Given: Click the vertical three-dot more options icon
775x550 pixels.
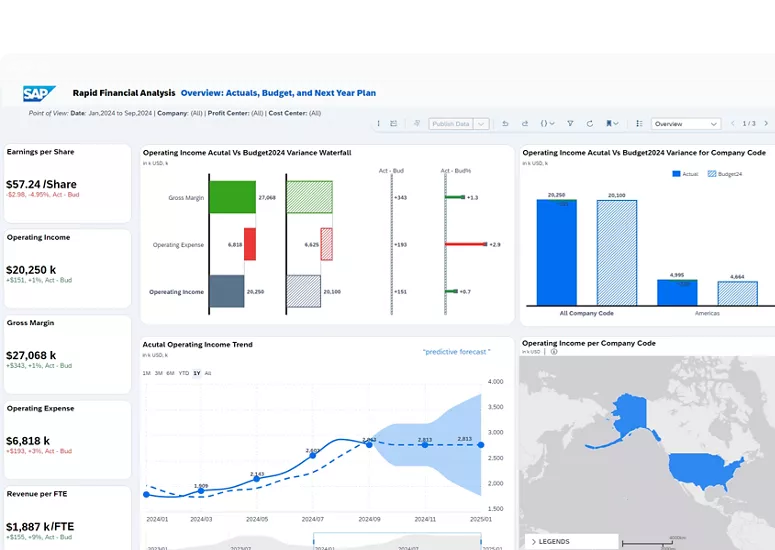Looking at the screenshot, I should [378, 124].
